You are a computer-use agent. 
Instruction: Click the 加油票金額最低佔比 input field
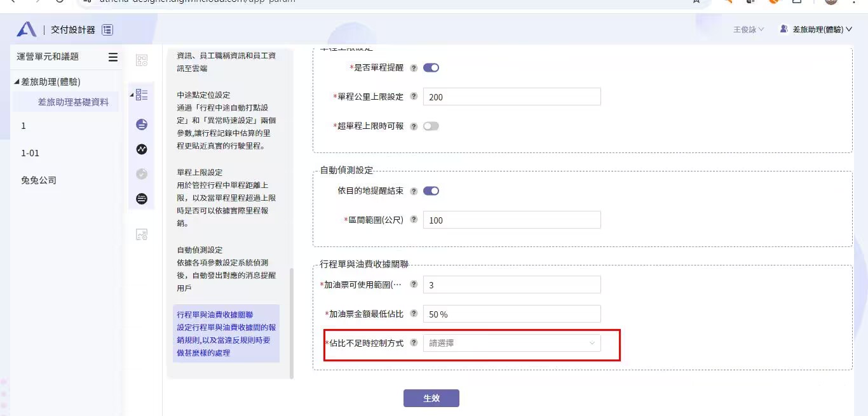point(512,314)
